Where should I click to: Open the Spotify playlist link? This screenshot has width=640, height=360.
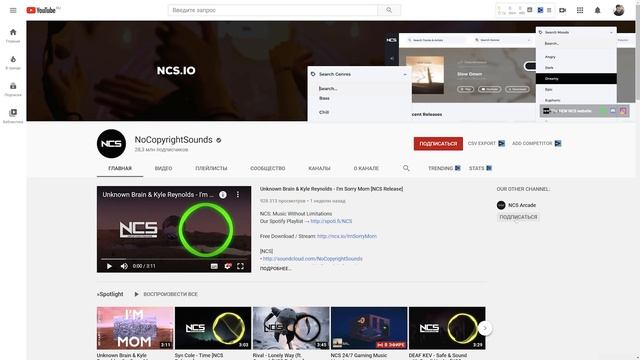pos(331,221)
